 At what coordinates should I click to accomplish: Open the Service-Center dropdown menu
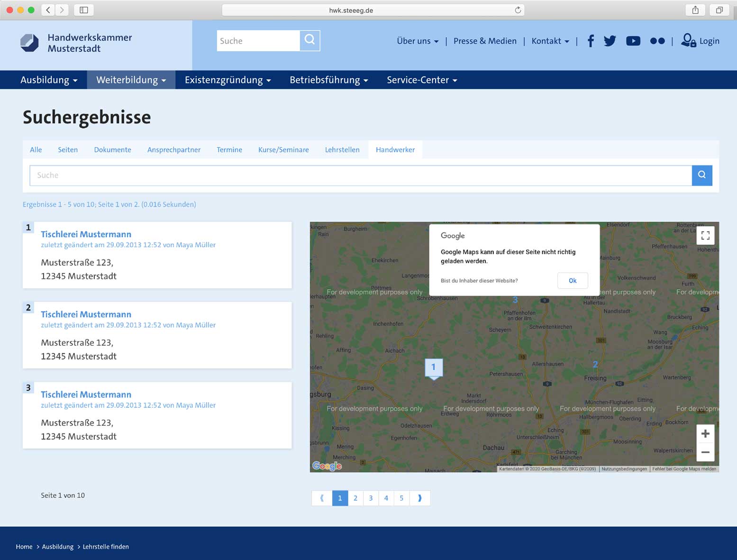(x=422, y=80)
